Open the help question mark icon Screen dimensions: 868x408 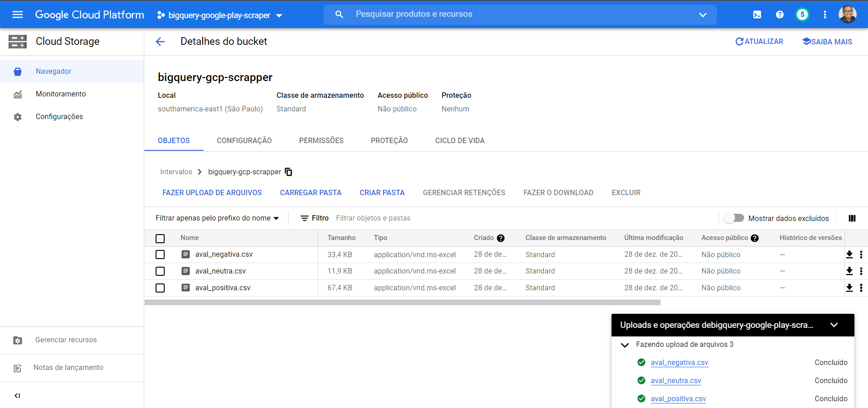pyautogui.click(x=780, y=14)
